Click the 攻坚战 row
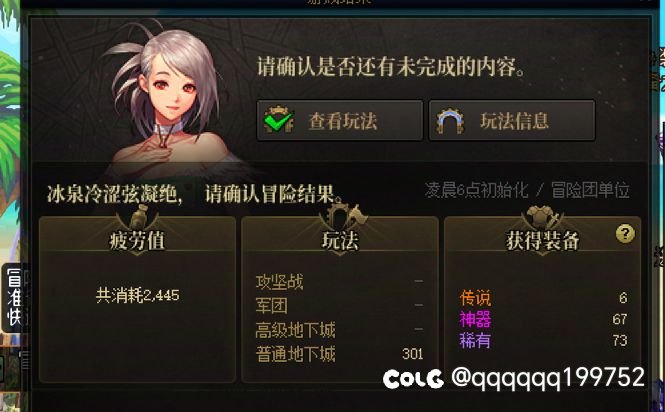The height and width of the screenshot is (412, 665). pos(339,282)
